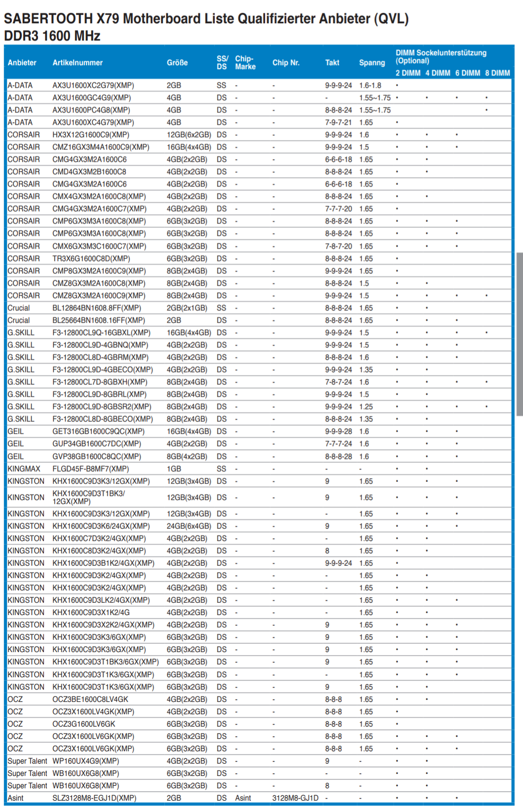Select part number KHX1600C9D3K6/24GX(XMP)

click(101, 526)
